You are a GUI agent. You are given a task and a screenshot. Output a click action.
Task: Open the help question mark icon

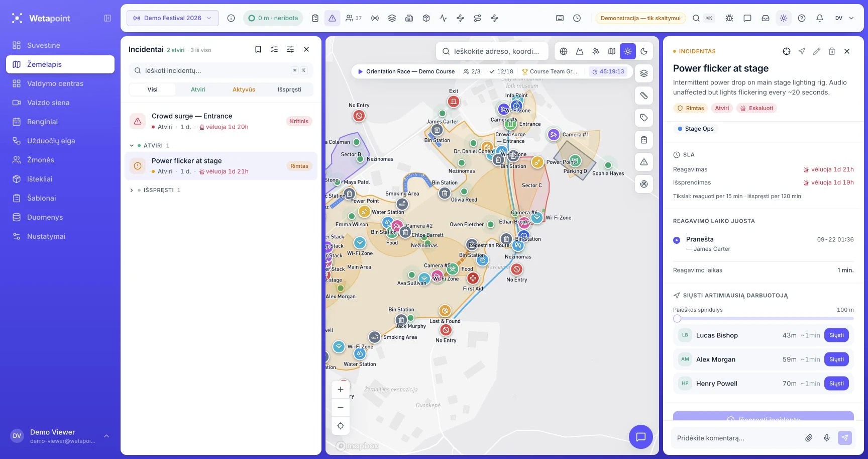802,18
